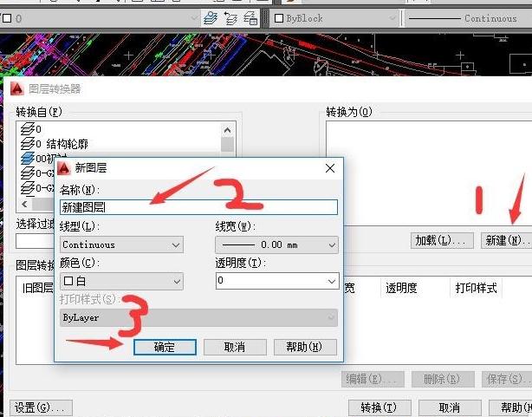Click the ByBlock color swatch square
The height and width of the screenshot is (417, 532).
(x=278, y=18)
